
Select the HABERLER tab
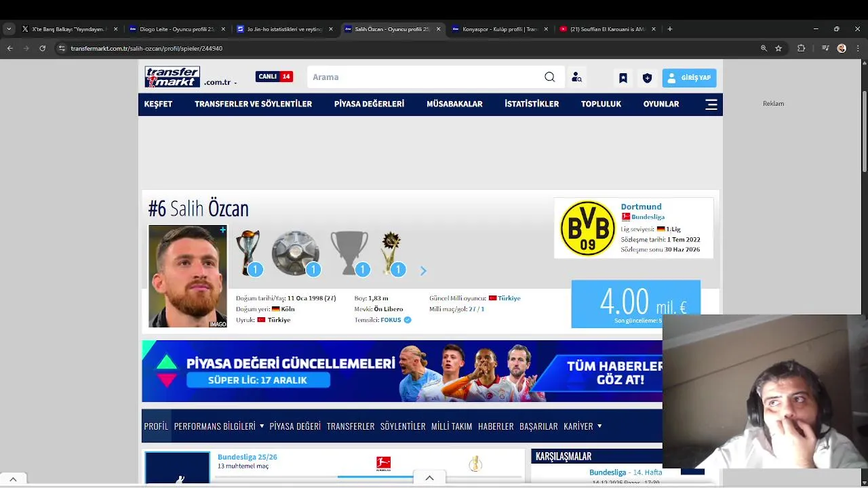pyautogui.click(x=496, y=426)
